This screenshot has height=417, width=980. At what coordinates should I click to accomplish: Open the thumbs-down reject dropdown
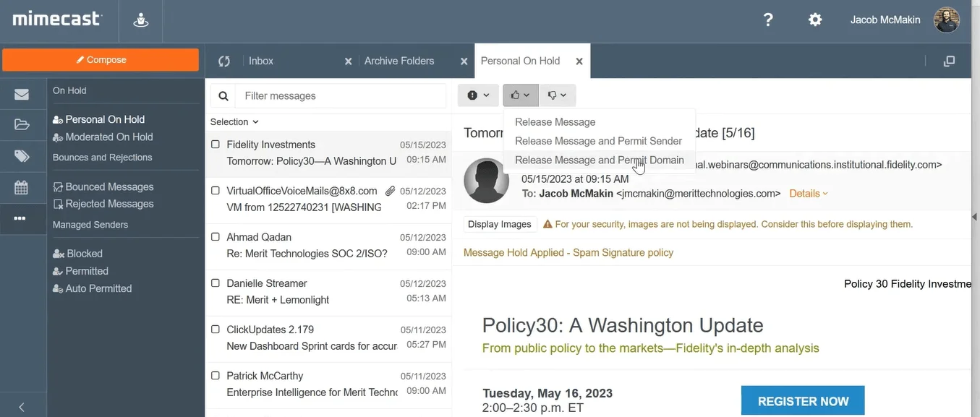(x=557, y=95)
